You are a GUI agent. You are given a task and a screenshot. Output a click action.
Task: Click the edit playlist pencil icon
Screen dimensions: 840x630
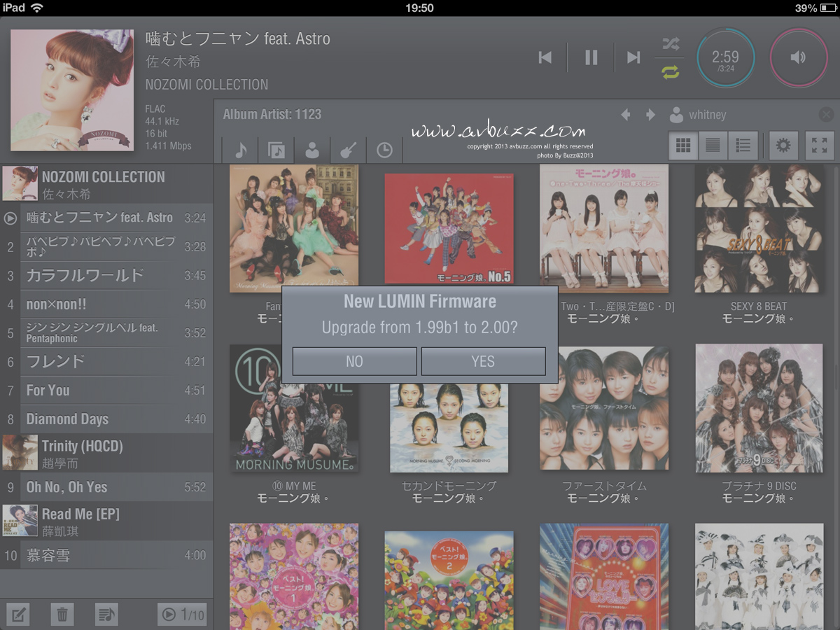tap(17, 615)
